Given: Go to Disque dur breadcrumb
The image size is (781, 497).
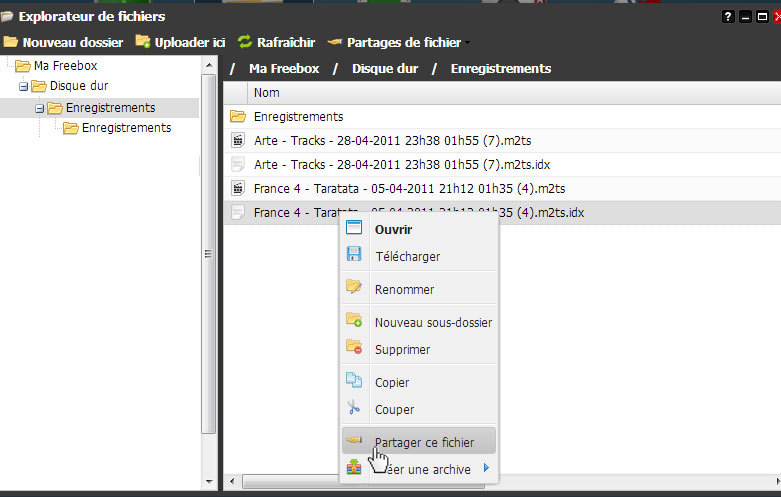Looking at the screenshot, I should 385,69.
